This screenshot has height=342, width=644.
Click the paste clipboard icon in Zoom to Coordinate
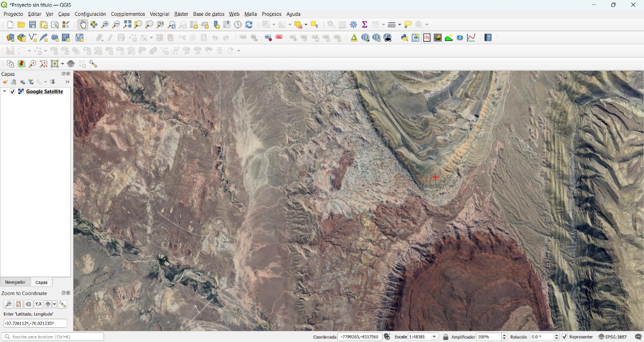coord(18,304)
